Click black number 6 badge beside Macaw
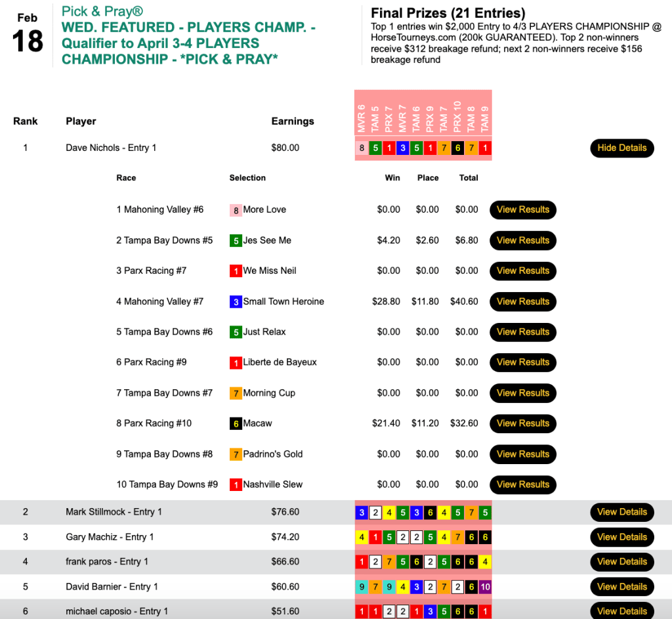The image size is (672, 619). tap(236, 423)
